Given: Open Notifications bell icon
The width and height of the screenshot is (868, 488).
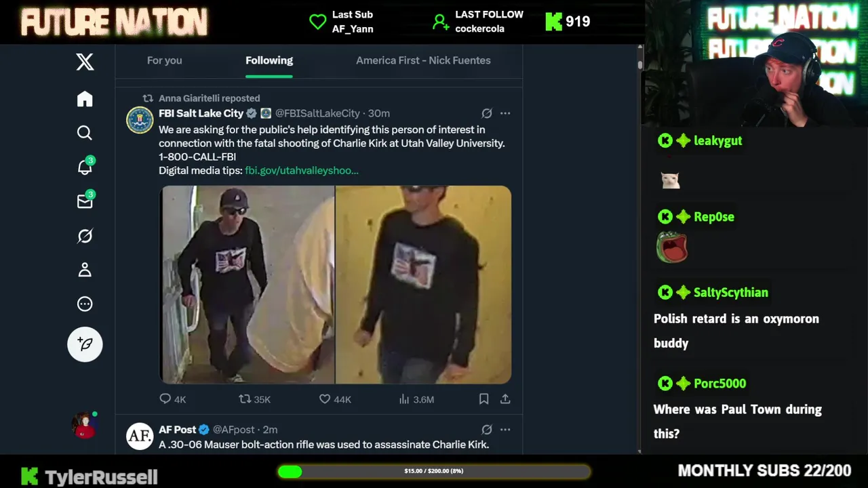Looking at the screenshot, I should [x=85, y=167].
